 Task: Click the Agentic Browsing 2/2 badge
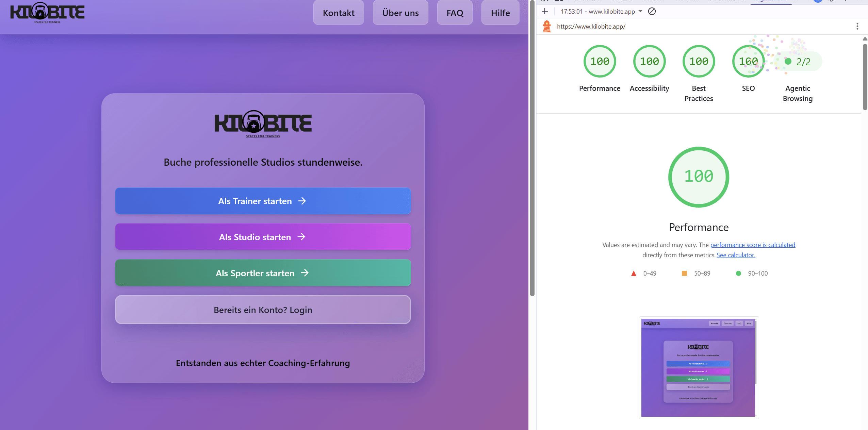798,62
